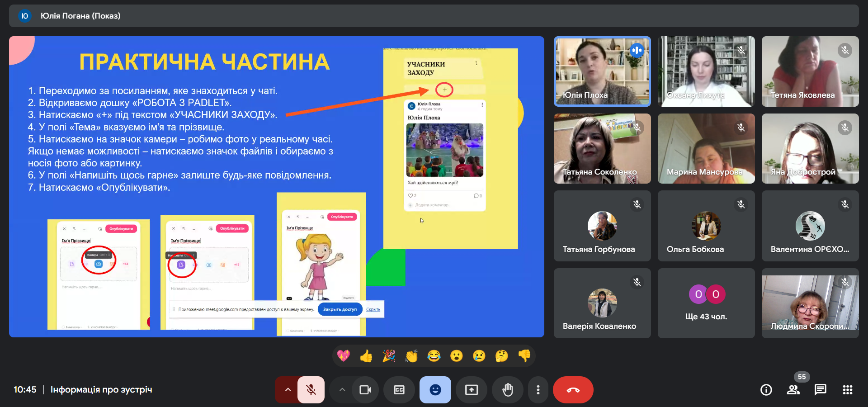Send the thinking face reaction

pos(502,356)
